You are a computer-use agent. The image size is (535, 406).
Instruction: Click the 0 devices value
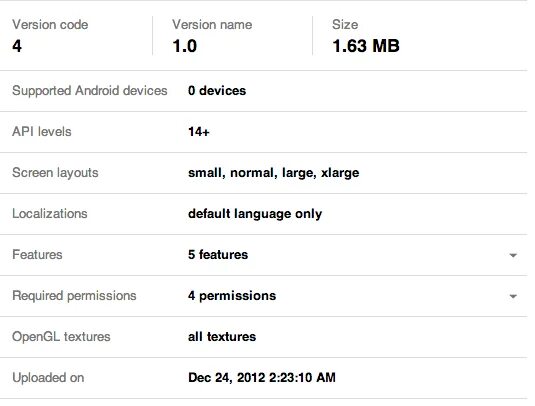pos(217,90)
